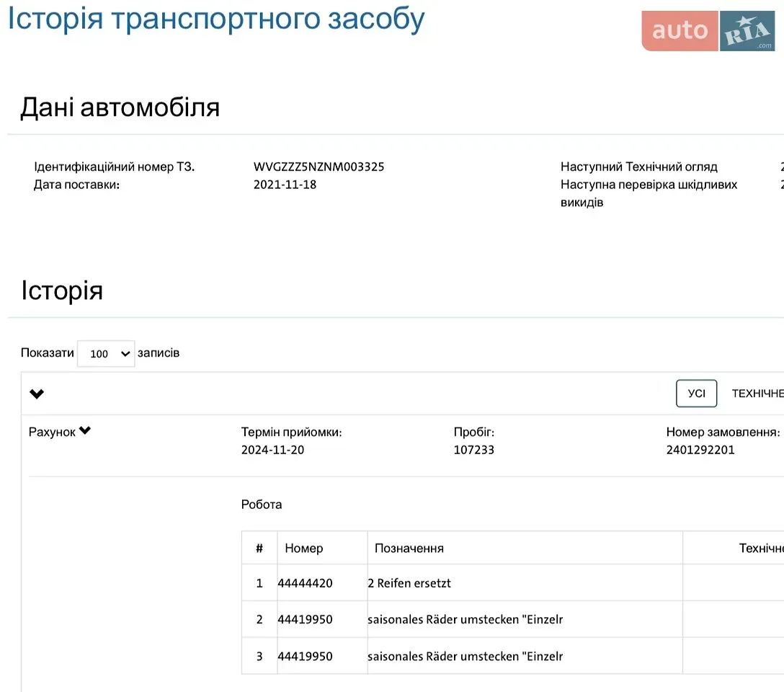Select row 1 '2 Reifen ersetzt'
Viewport: 784px width, 692px height.
[512, 583]
